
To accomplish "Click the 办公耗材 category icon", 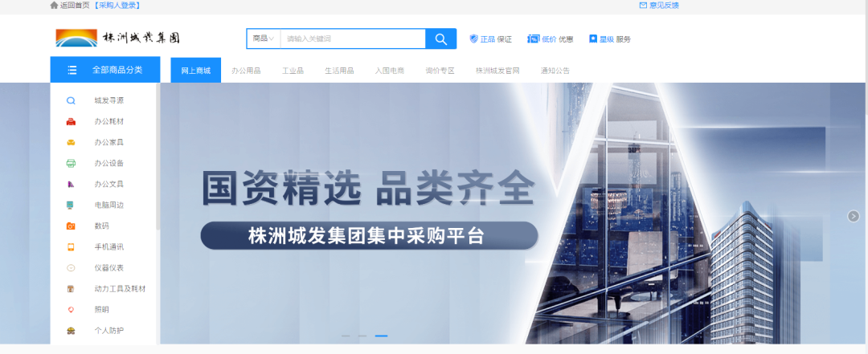I will 71,122.
